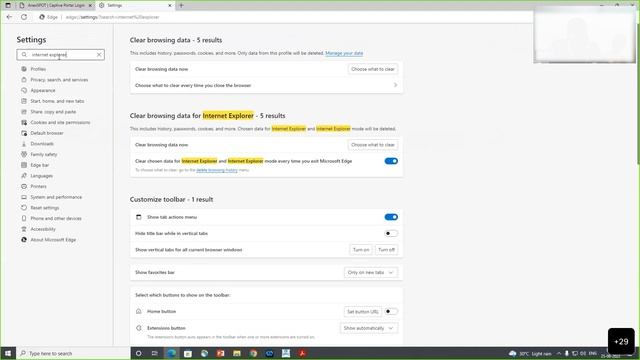The width and height of the screenshot is (640, 360).
Task: Select Default browser in sidebar
Action: pos(47,133)
